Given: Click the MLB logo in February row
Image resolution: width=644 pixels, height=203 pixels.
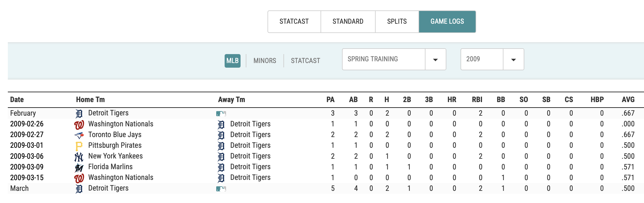Looking at the screenshot, I should click(x=221, y=114).
